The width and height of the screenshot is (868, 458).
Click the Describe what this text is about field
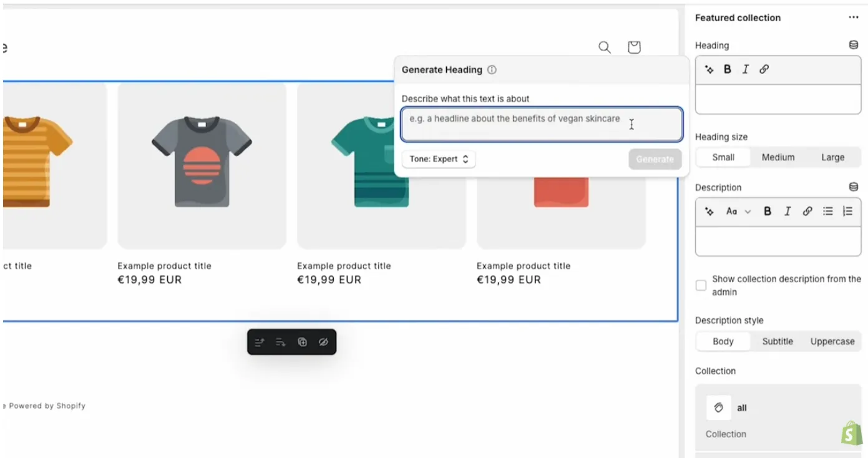(x=541, y=124)
